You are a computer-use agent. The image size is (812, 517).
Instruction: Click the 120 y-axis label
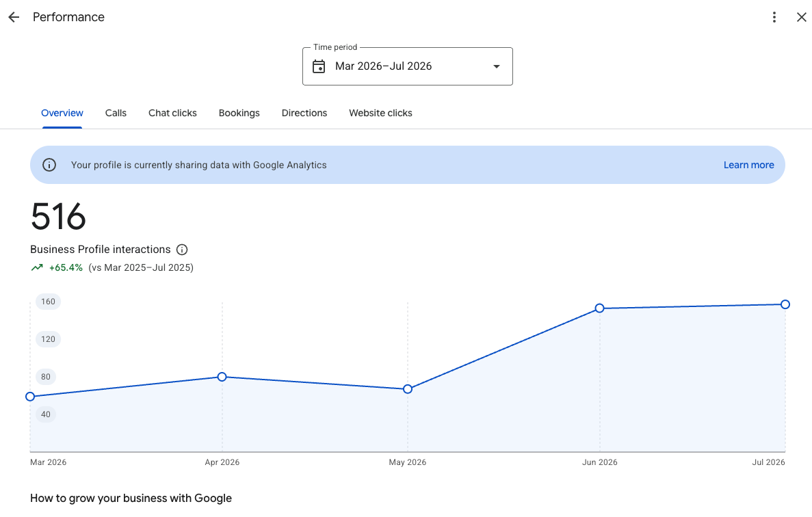click(48, 339)
